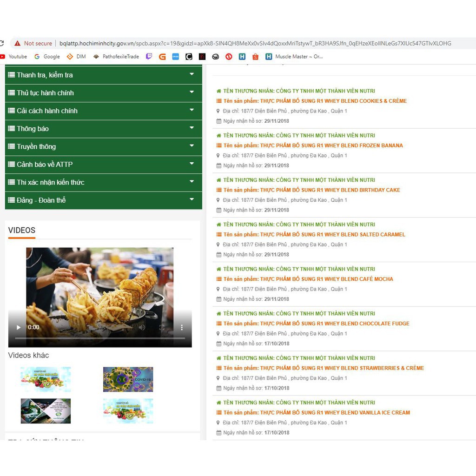This screenshot has width=476, height=476.
Task: Expand the Thi xác nhận kiến thức arrow
Action: click(192, 182)
